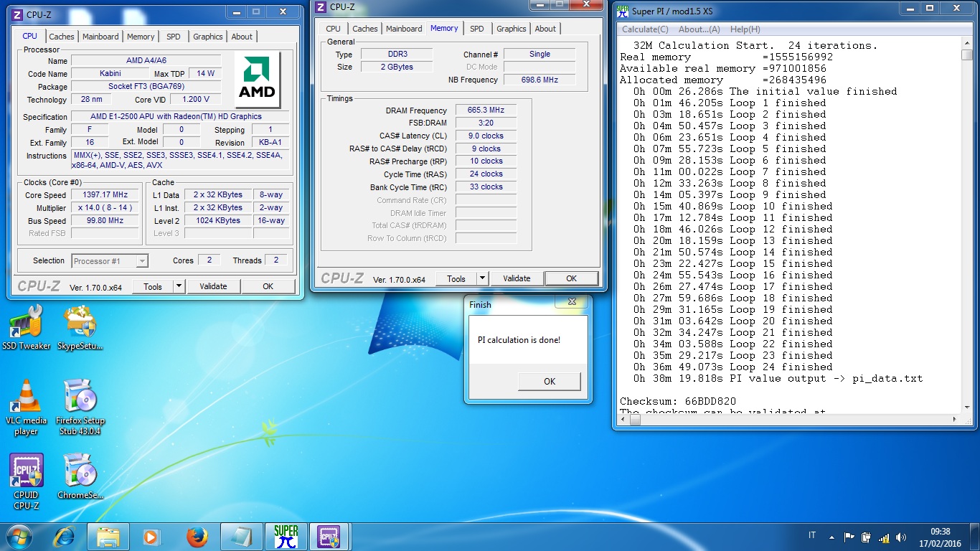Click the Windows Start button
This screenshot has width=980, height=551.
click(19, 537)
